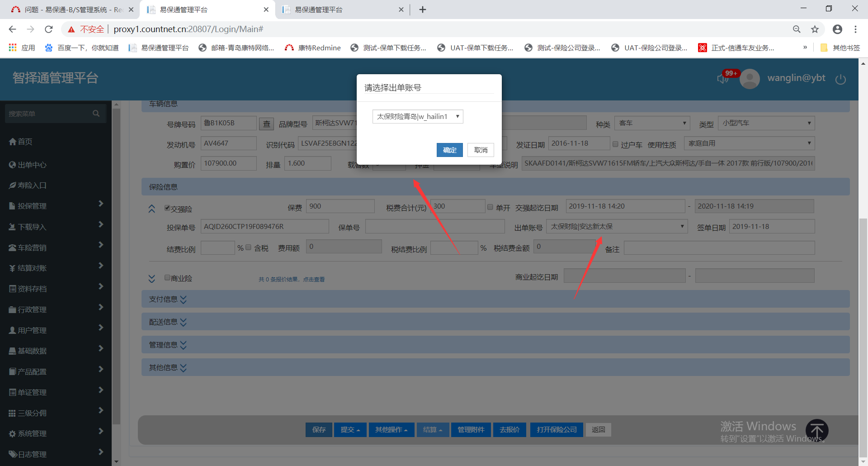Bookmark this page with star icon

pos(815,29)
